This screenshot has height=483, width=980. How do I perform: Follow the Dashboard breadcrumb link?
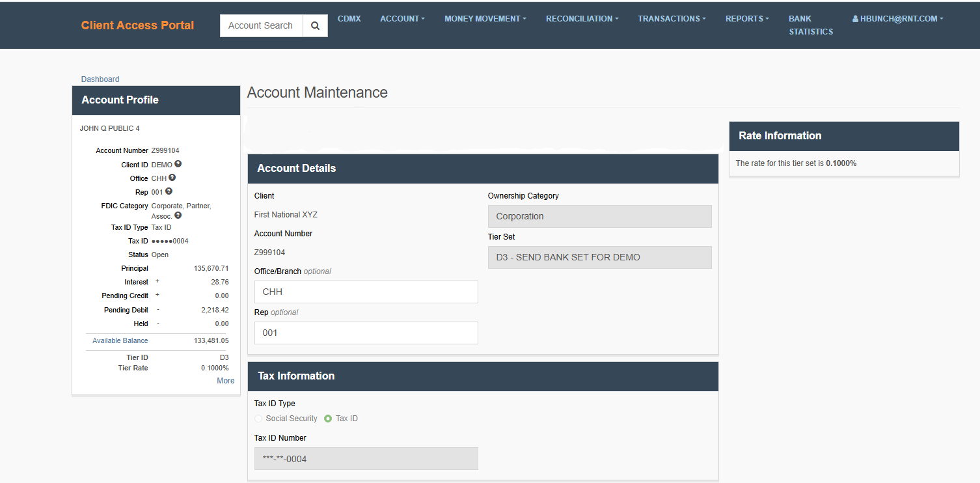[x=100, y=79]
